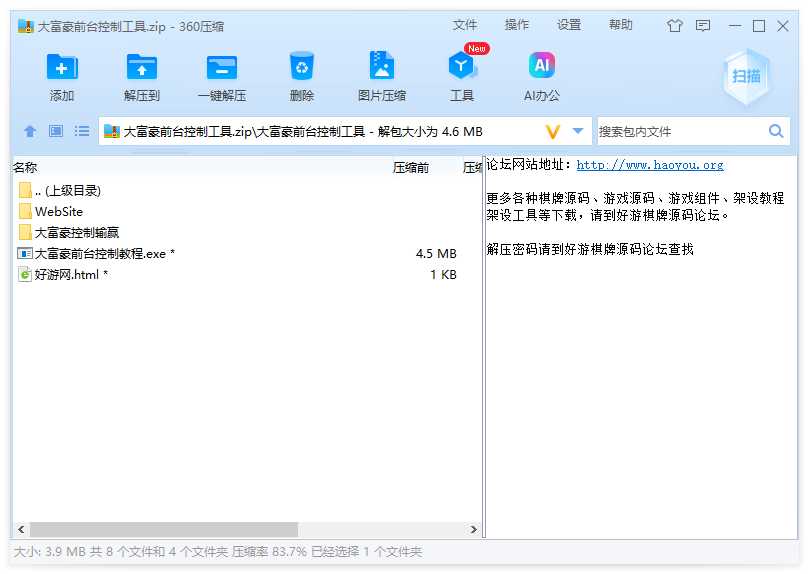
Task: Click the 解压密码请到好游棋牌源码论坛查找 comment line
Action: [x=590, y=250]
